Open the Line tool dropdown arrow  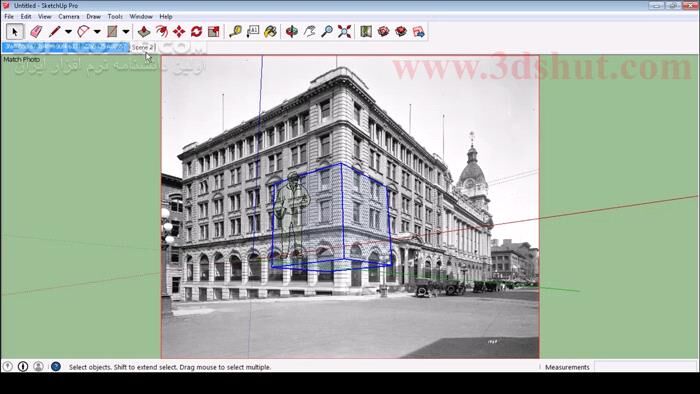(x=68, y=32)
